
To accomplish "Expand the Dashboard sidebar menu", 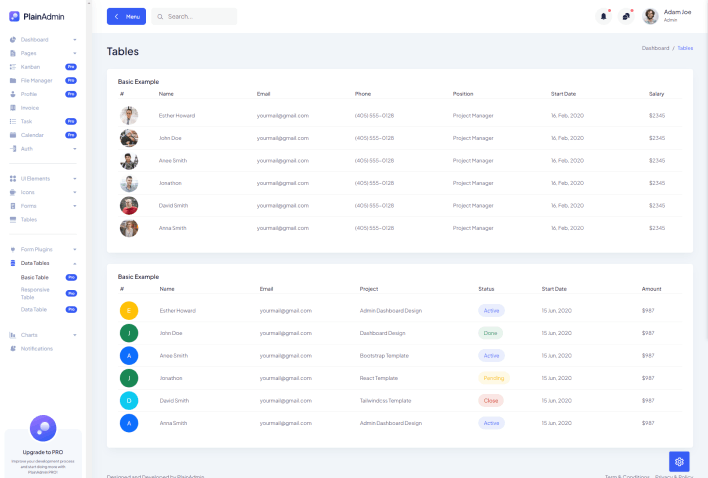I will pos(42,39).
